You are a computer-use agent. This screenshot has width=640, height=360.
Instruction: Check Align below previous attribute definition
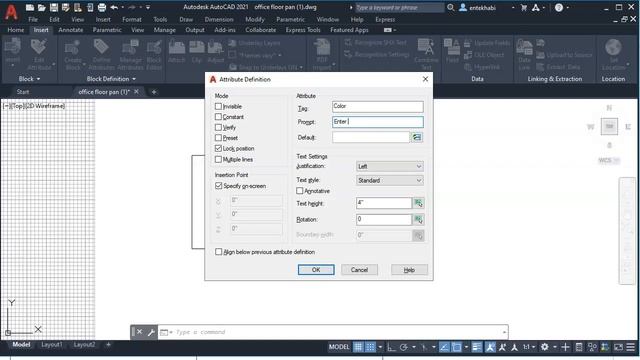(x=218, y=252)
